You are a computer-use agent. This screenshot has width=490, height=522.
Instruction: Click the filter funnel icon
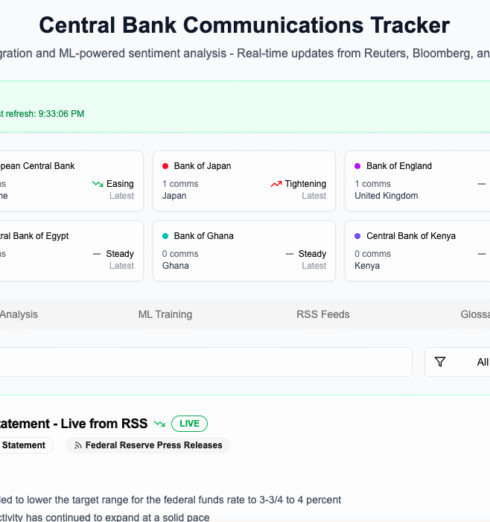coord(440,362)
